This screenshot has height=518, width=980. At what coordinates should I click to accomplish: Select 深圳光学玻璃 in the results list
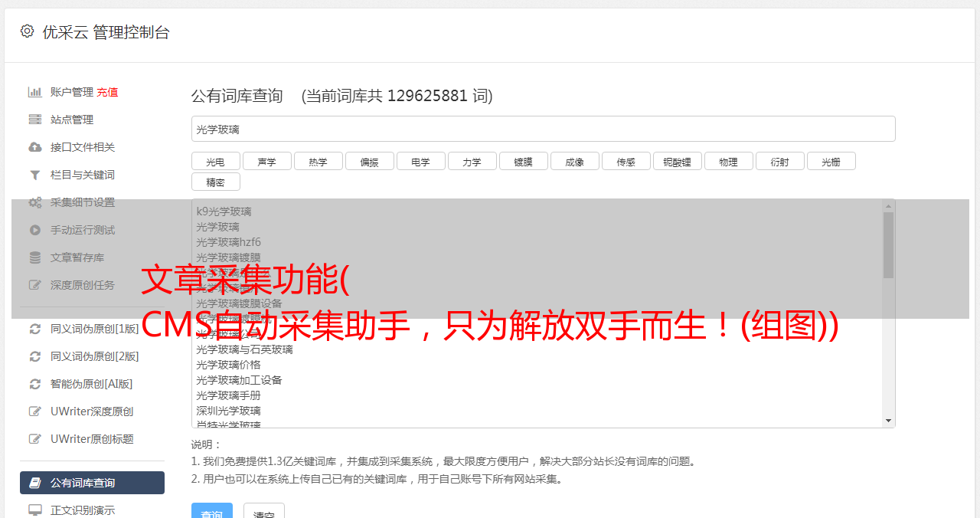pyautogui.click(x=228, y=411)
